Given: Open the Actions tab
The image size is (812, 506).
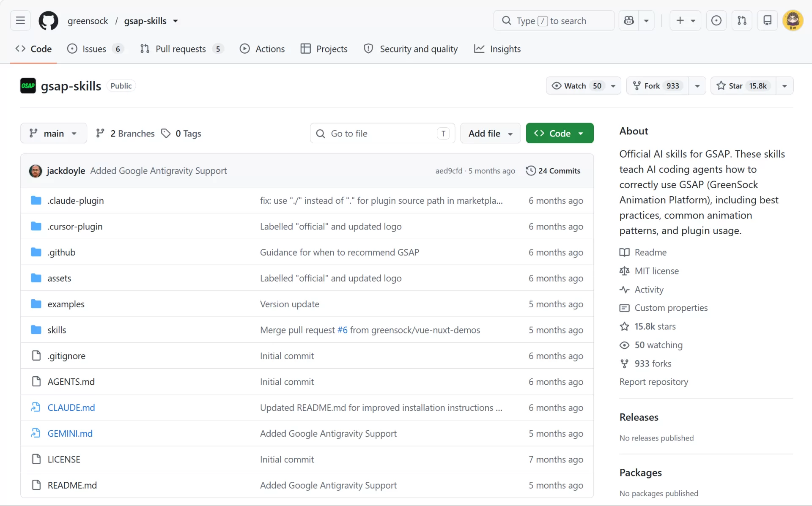Looking at the screenshot, I should tap(262, 49).
